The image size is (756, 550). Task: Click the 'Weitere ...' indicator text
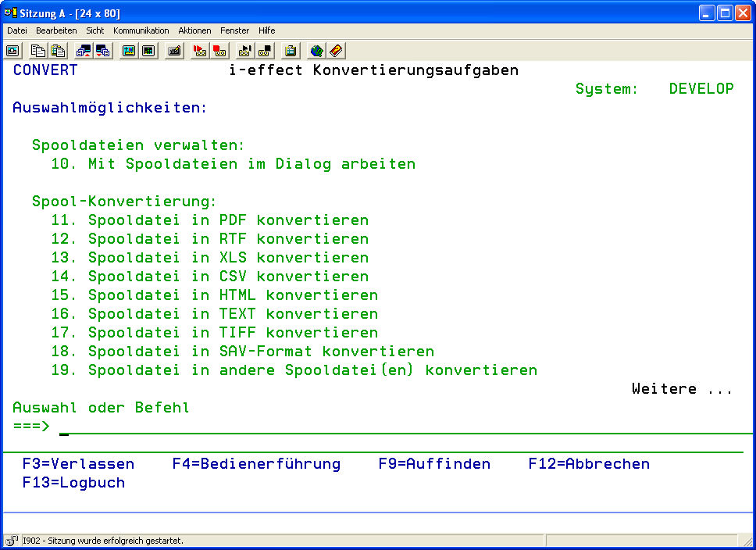(683, 389)
